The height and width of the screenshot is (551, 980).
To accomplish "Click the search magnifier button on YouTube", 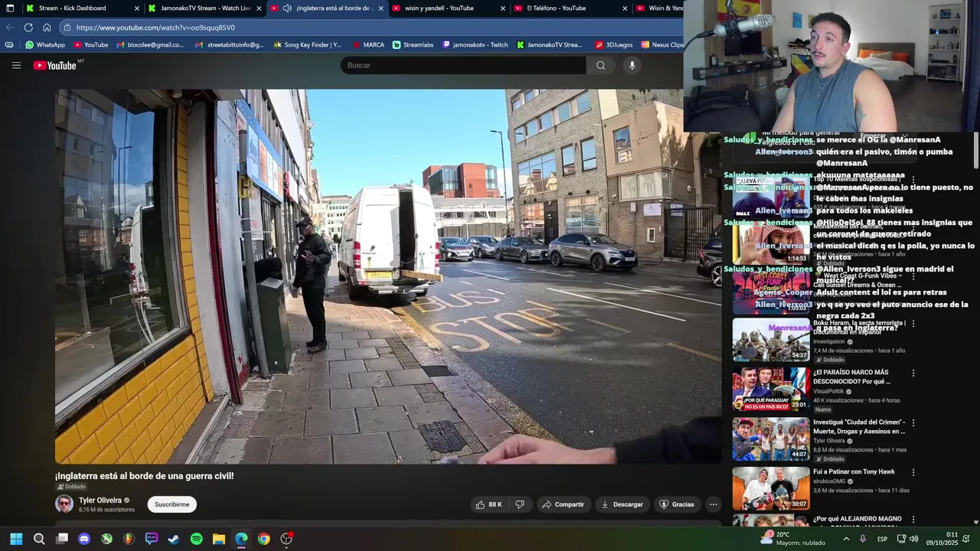I will point(600,65).
